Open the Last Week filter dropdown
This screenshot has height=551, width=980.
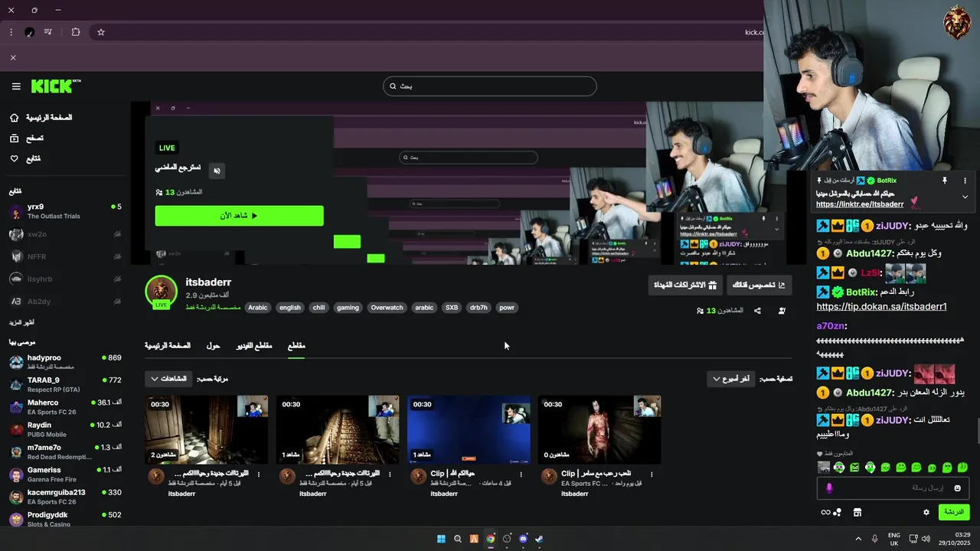tap(731, 379)
